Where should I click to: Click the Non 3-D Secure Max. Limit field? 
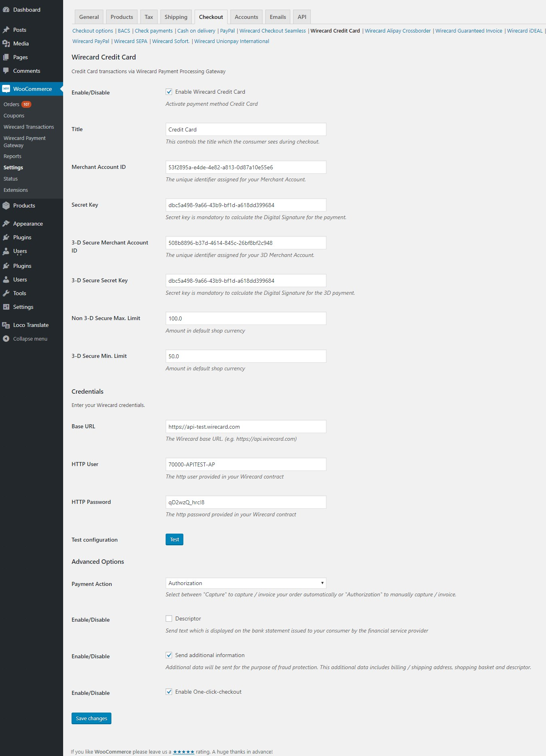tap(246, 318)
